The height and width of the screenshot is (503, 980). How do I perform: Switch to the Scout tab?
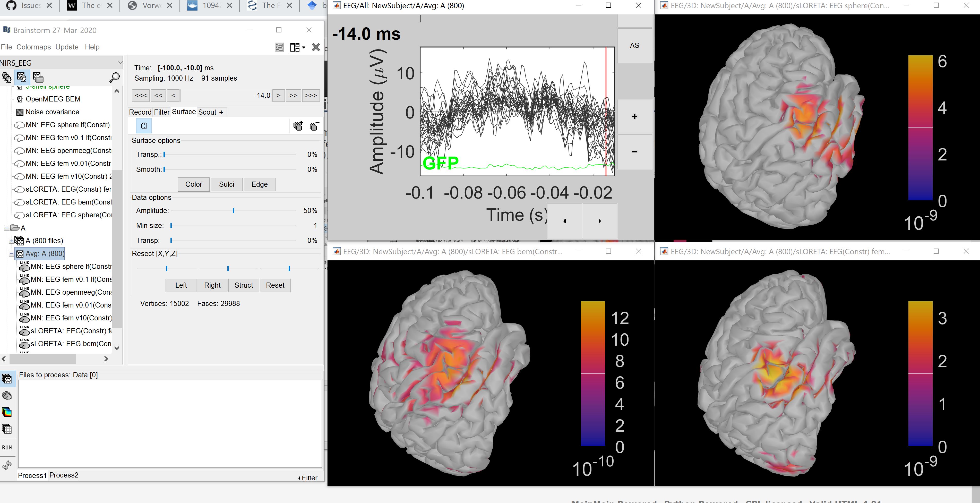tap(207, 112)
